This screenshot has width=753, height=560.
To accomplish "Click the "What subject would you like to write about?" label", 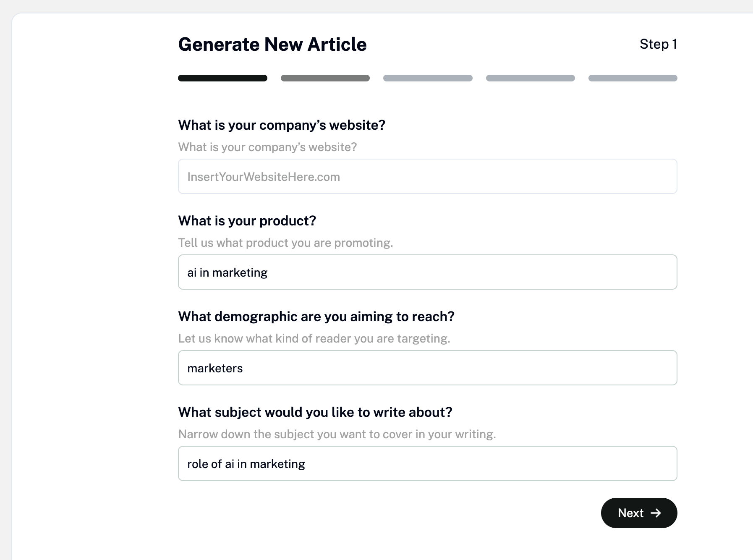I will pyautogui.click(x=315, y=412).
